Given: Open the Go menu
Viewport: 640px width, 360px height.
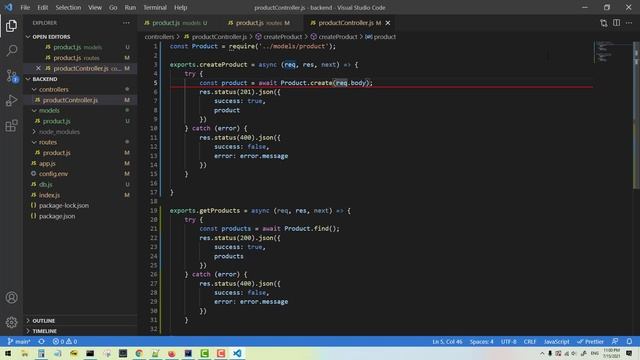Looking at the screenshot, I should click(x=113, y=7).
